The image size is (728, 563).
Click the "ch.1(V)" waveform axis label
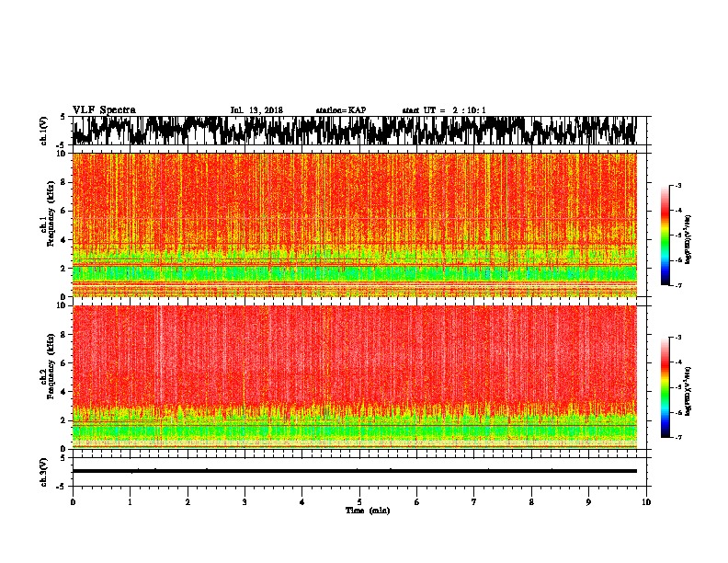44,131
